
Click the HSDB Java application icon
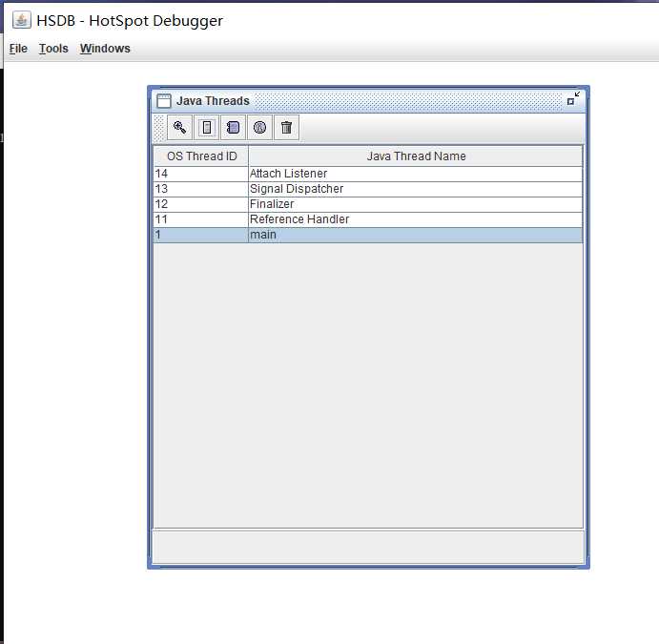21,20
